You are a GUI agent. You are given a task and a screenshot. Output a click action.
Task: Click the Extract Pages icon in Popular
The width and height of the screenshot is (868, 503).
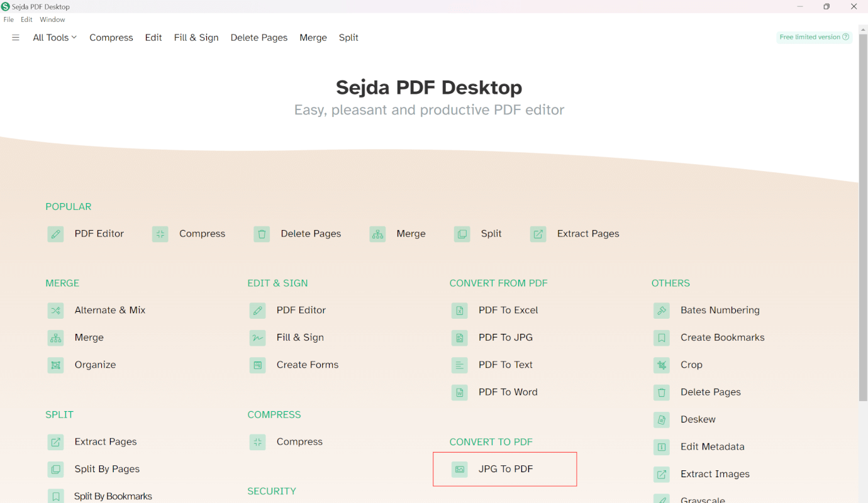coord(538,235)
